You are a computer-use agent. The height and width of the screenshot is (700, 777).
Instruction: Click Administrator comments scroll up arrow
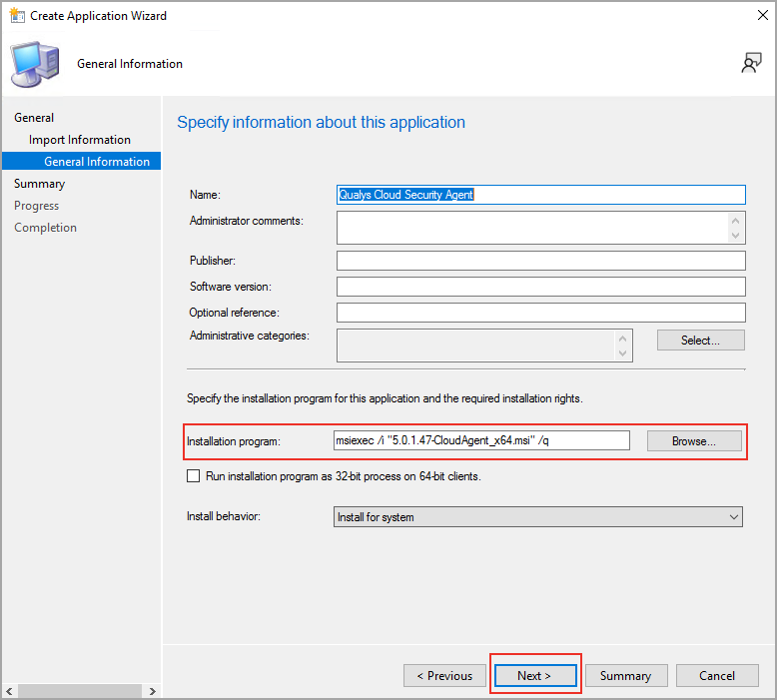coord(735,221)
